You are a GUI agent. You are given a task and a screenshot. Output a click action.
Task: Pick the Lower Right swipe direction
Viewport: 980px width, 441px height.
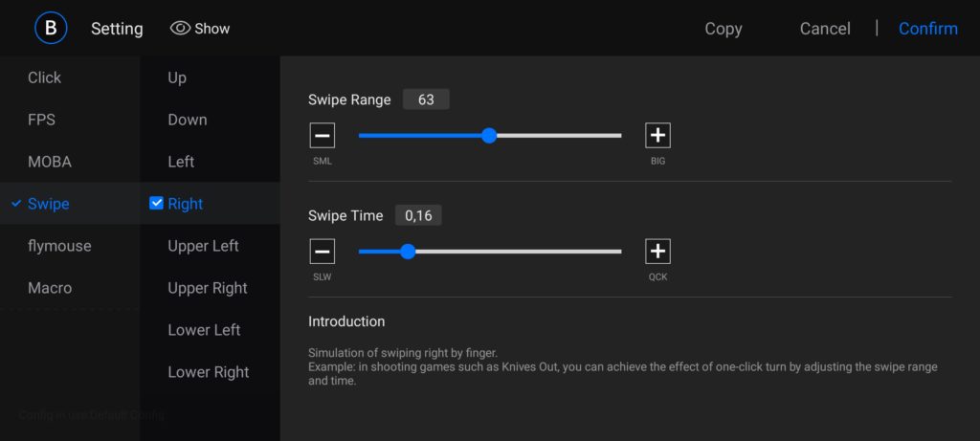coord(208,372)
